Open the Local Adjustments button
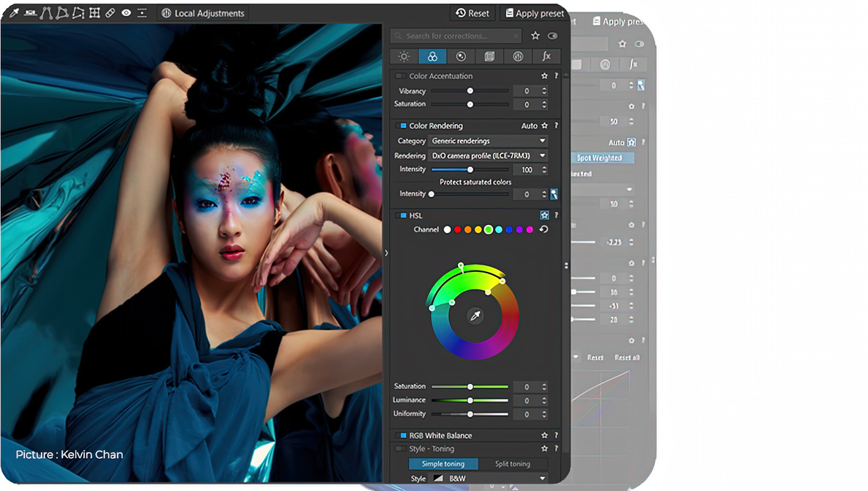Image resolution: width=868 pixels, height=491 pixels. (x=203, y=13)
